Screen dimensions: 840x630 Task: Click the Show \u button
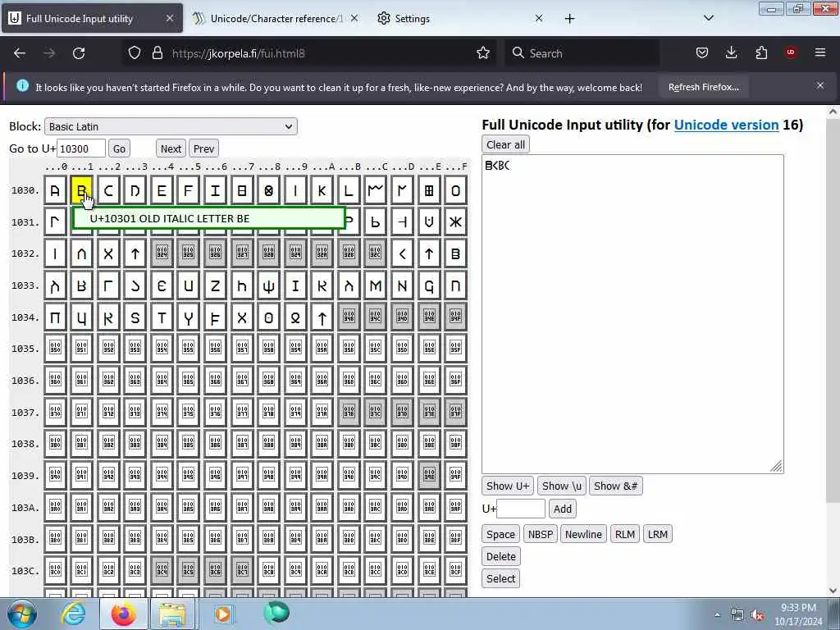pyautogui.click(x=561, y=486)
